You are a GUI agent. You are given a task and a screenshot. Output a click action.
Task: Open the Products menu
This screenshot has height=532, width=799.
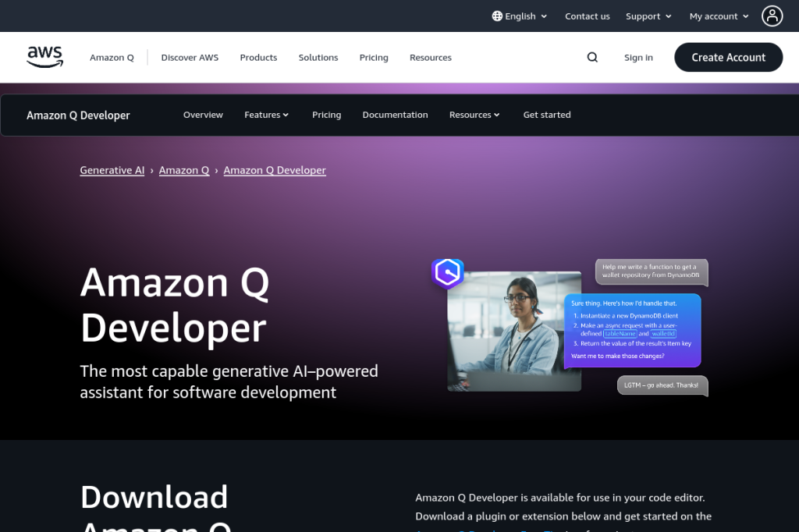point(258,58)
